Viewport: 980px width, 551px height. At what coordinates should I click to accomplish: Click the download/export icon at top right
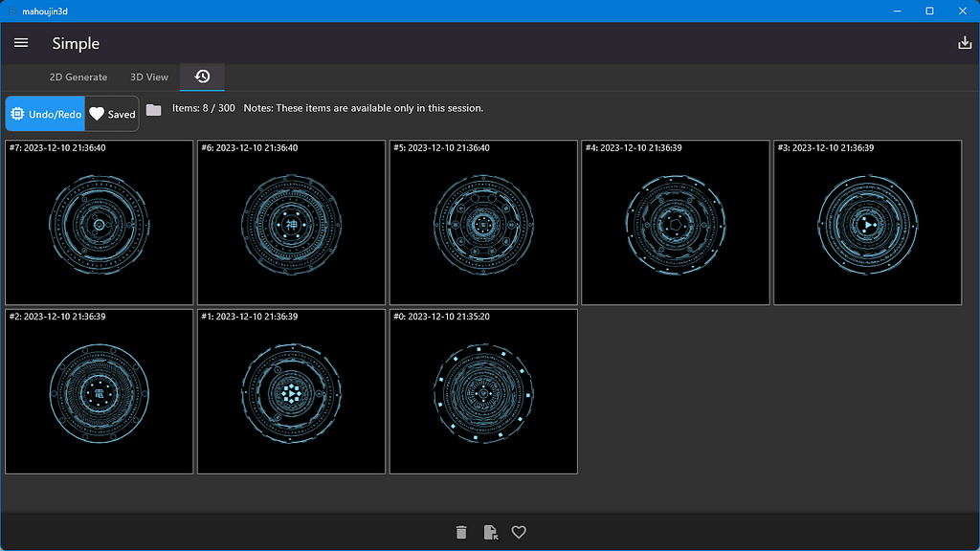(965, 42)
